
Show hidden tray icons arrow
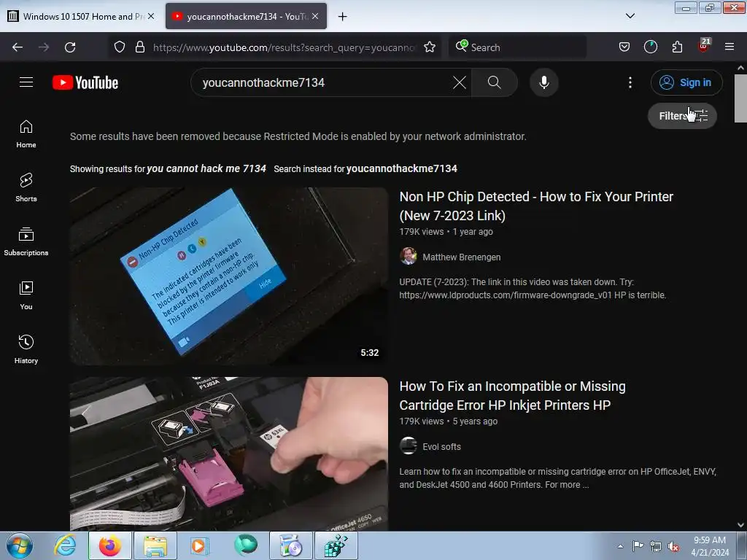tap(620, 546)
